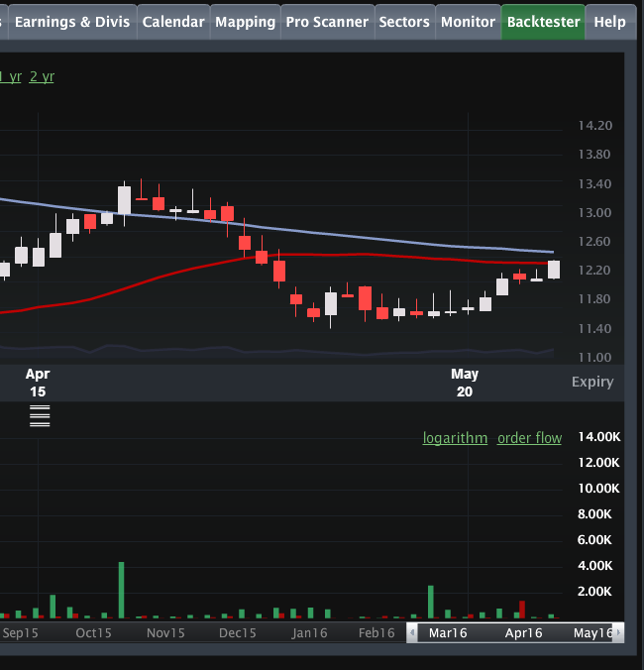
Task: Click the 8.00K volume axis label
Action: point(594,514)
